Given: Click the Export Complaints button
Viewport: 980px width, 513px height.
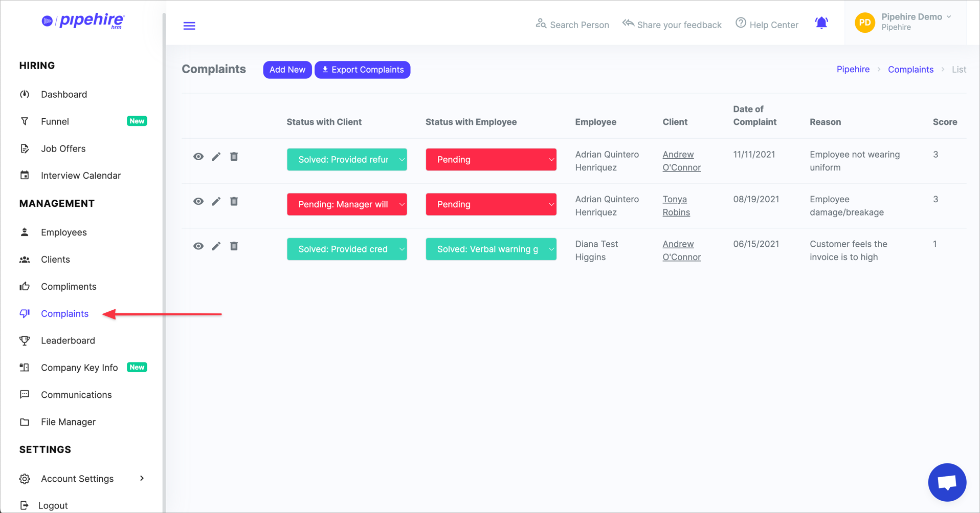Looking at the screenshot, I should click(x=362, y=70).
